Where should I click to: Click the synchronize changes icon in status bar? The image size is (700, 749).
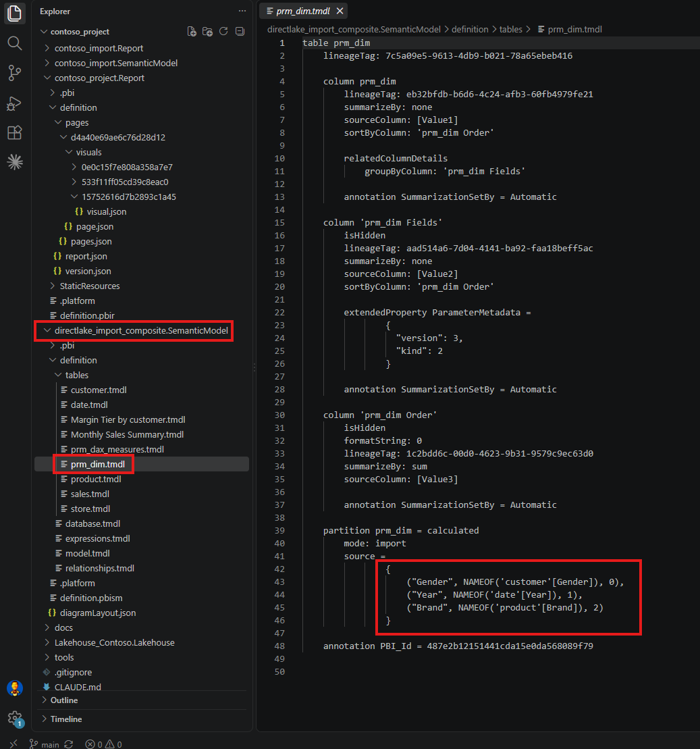click(x=69, y=744)
